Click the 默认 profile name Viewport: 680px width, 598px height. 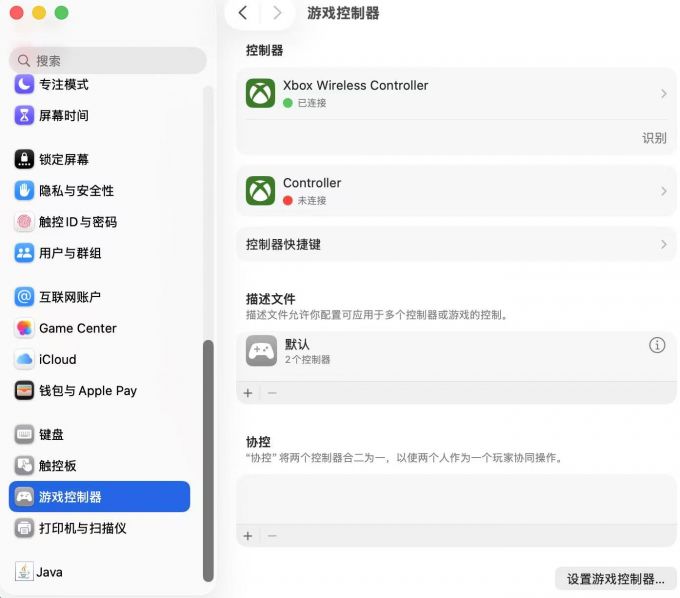coord(297,344)
